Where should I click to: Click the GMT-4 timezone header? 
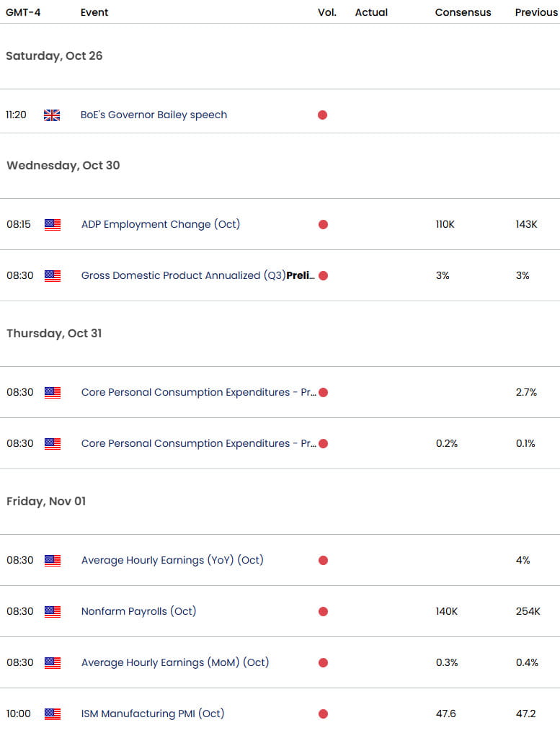pos(22,12)
